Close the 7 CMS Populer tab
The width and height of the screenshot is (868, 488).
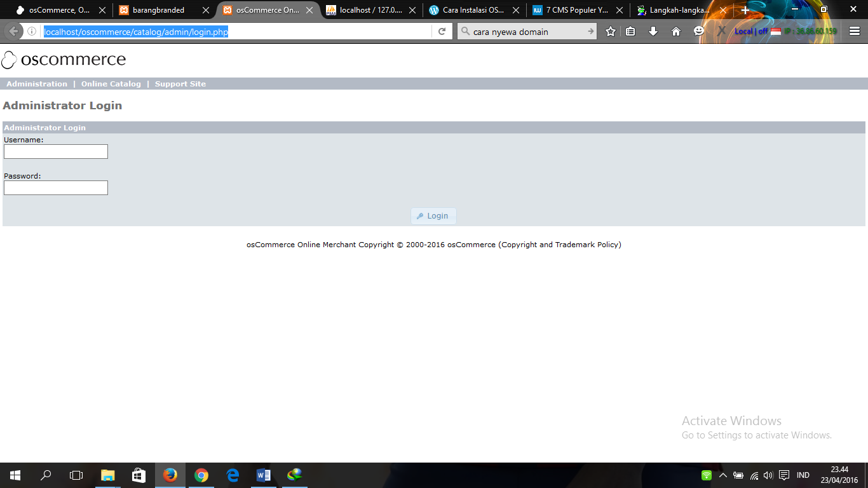(x=619, y=10)
